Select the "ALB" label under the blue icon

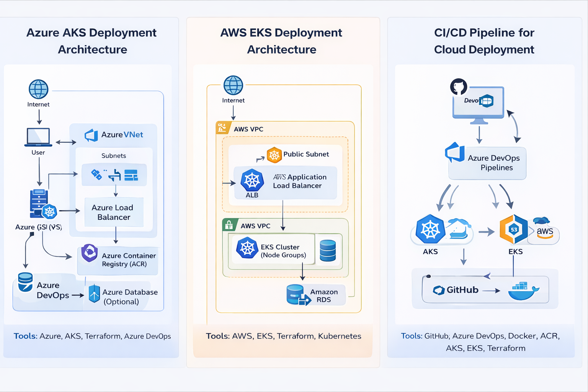tap(252, 195)
